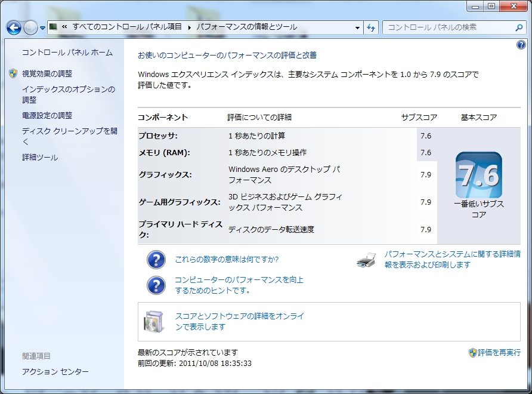532x394 pixels.
Task: Click ディスクのデータ転送速度 subscore 7.9
Action: coord(426,230)
